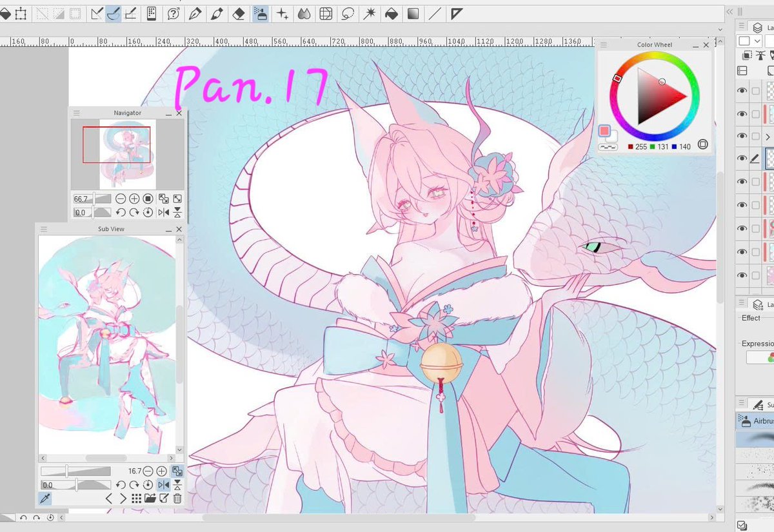The height and width of the screenshot is (532, 774).
Task: Reset canvas rotation in Navigator
Action: [x=148, y=212]
